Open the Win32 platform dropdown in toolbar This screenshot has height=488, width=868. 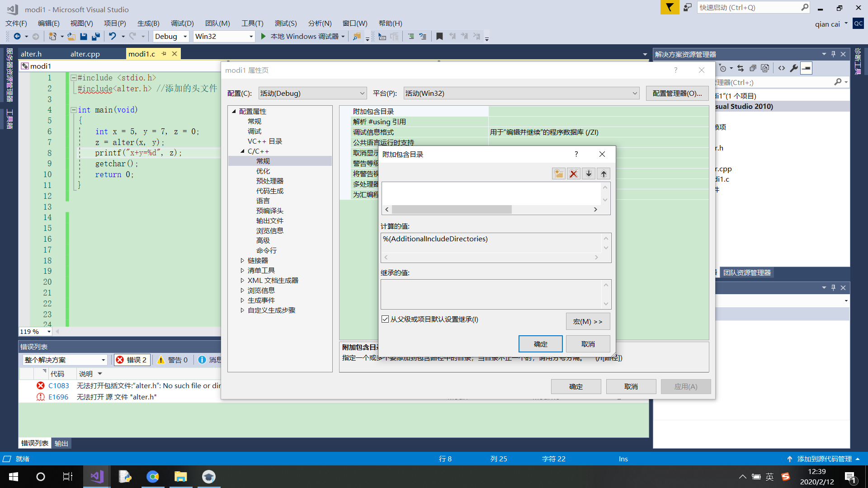[x=224, y=36]
